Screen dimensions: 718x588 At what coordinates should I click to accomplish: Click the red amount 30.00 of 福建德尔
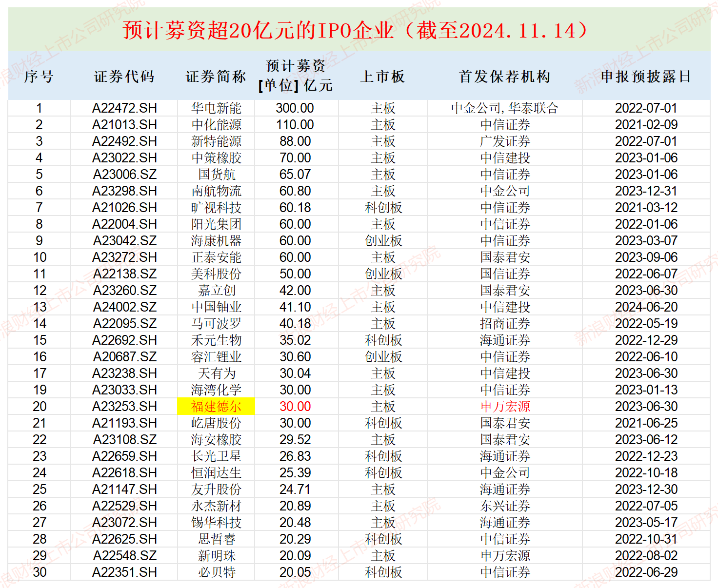(295, 406)
